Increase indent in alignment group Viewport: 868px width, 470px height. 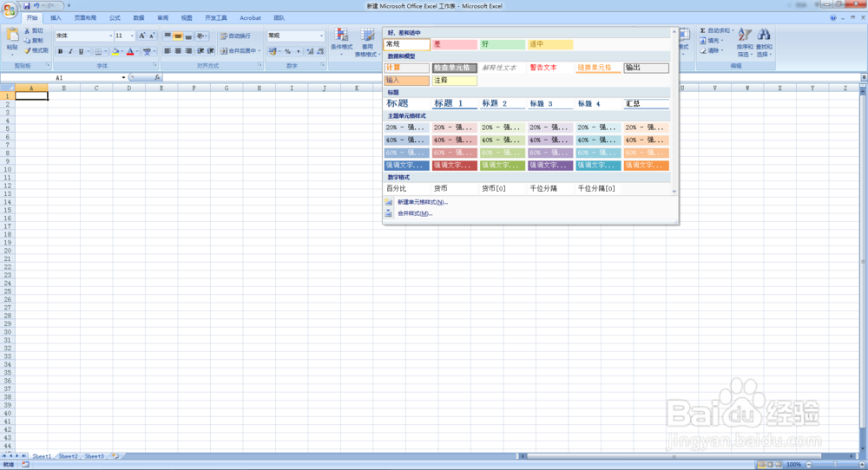(210, 51)
